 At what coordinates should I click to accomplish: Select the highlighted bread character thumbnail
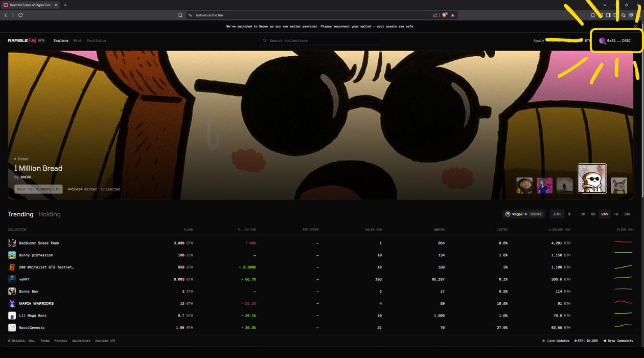(x=592, y=178)
